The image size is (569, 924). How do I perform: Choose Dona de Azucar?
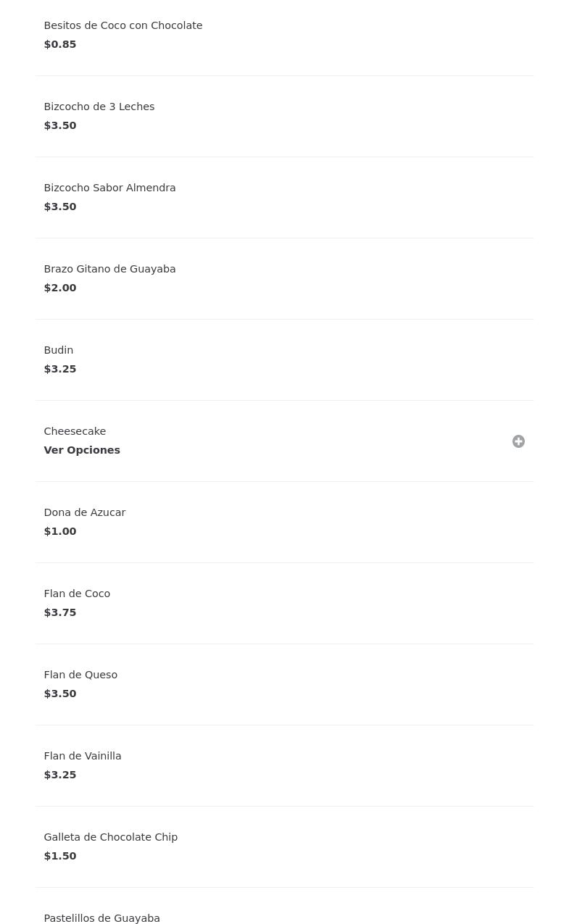284,522
